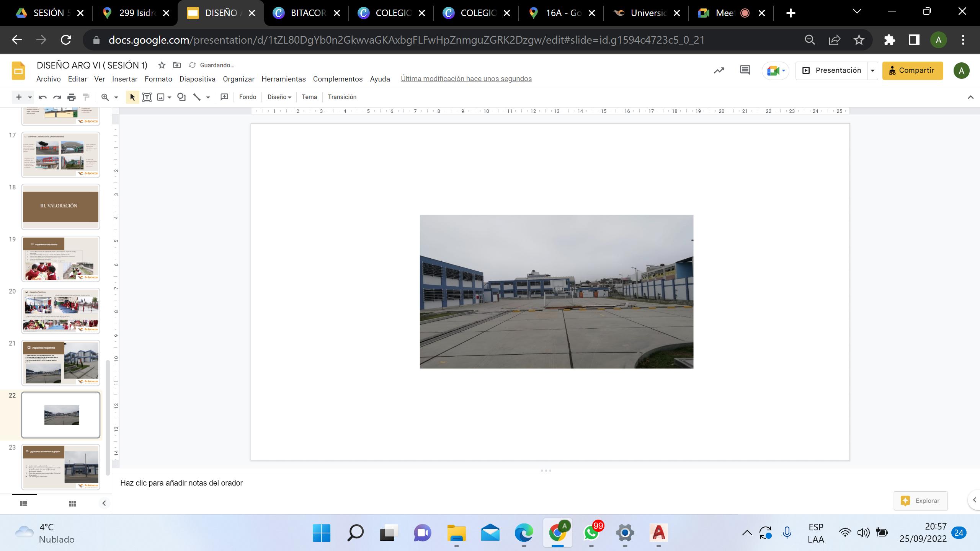Screen dimensions: 980x551
Task: Select the shape insert tool
Action: pyautogui.click(x=181, y=97)
